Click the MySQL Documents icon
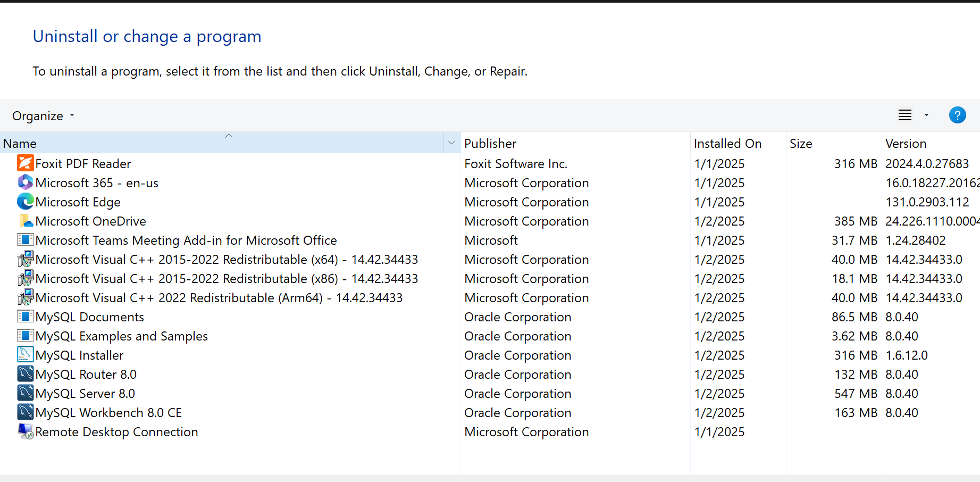The height and width of the screenshot is (482, 980). point(26,316)
